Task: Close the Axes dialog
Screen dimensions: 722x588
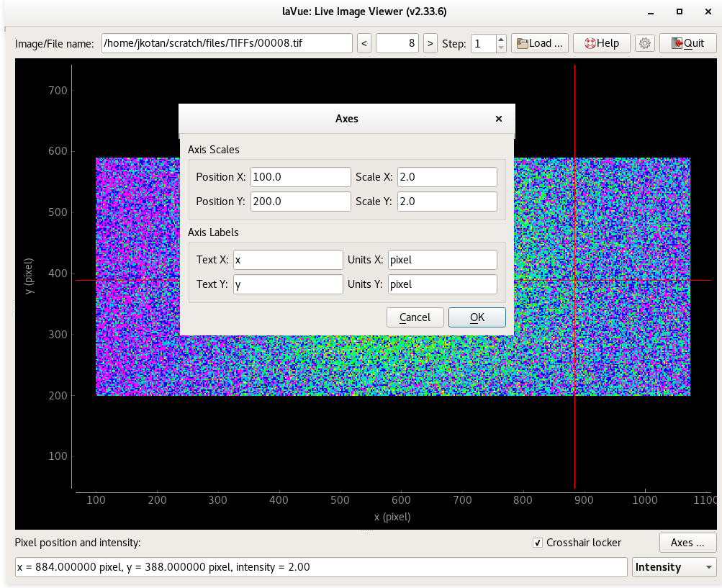Action: click(x=499, y=119)
